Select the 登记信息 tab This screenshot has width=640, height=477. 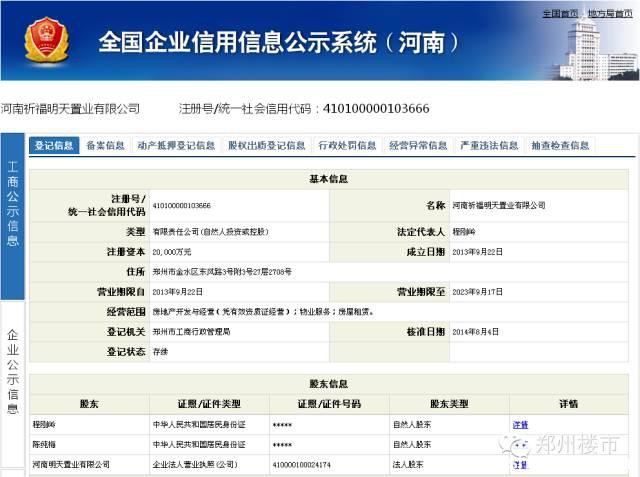click(x=54, y=145)
